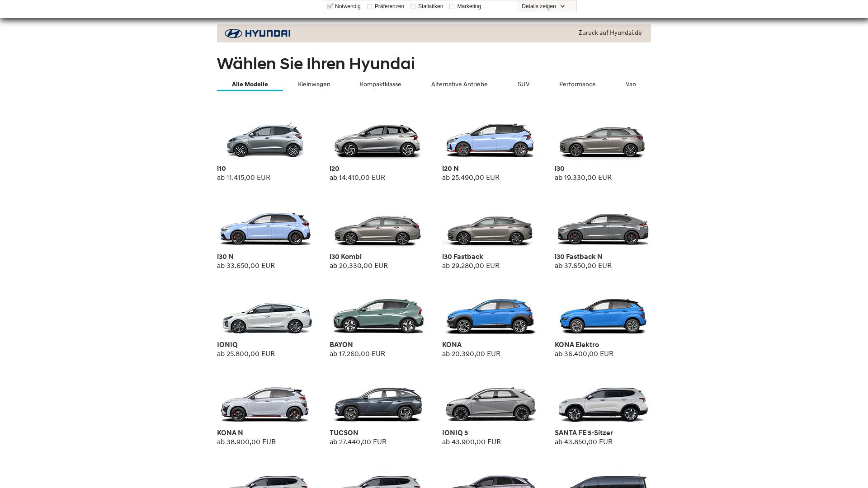
Task: Switch to the Kleinwagen tab
Action: [x=314, y=84]
